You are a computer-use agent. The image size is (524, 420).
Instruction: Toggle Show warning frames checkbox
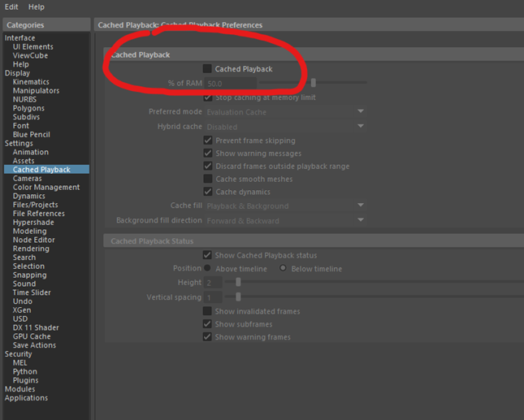tap(207, 336)
